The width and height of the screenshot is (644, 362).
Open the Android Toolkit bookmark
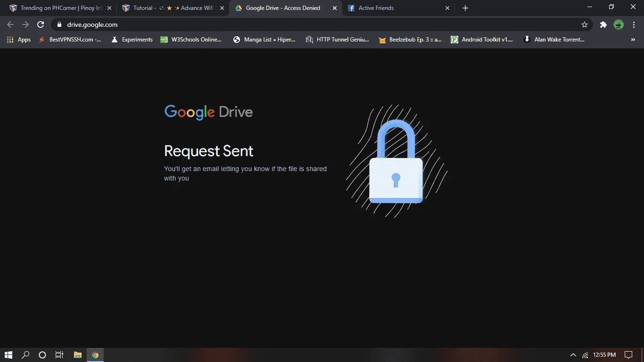pos(482,40)
